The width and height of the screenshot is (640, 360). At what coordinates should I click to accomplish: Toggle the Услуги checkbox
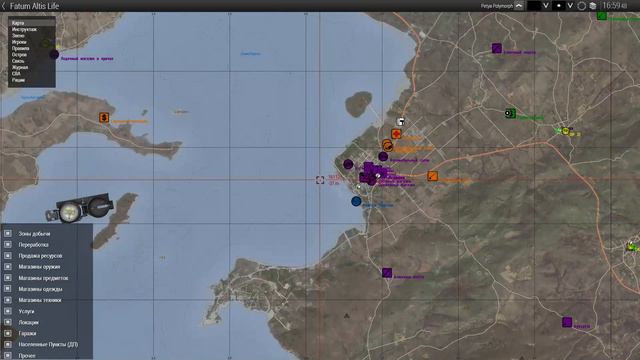coord(8,311)
